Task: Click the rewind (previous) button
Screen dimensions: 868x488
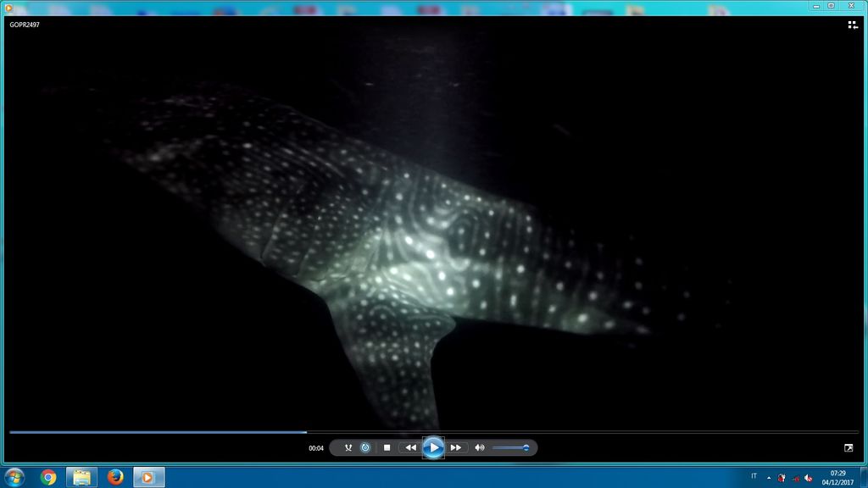Action: [x=410, y=447]
